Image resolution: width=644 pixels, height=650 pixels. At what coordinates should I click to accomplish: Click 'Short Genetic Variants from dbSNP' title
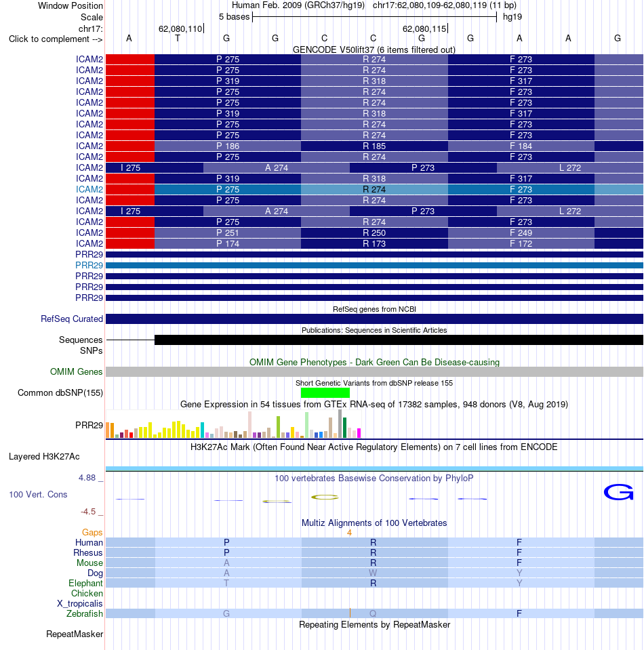(374, 383)
